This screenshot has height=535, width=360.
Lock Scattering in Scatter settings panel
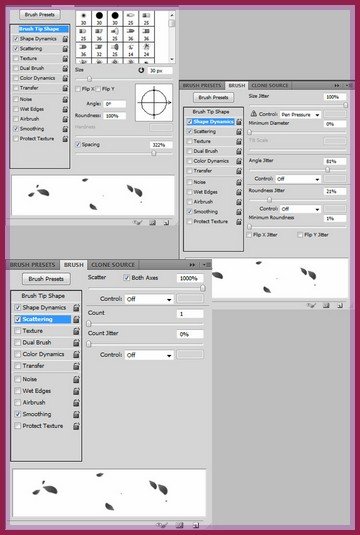76,320
